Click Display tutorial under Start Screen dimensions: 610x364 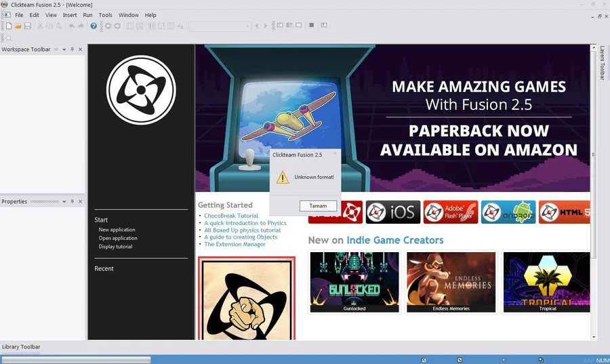point(115,247)
